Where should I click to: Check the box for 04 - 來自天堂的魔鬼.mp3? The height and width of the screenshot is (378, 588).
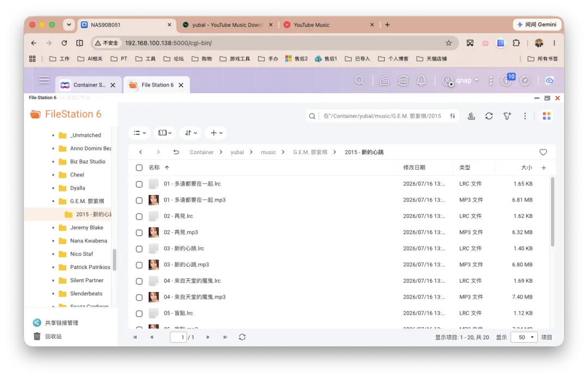(x=139, y=297)
